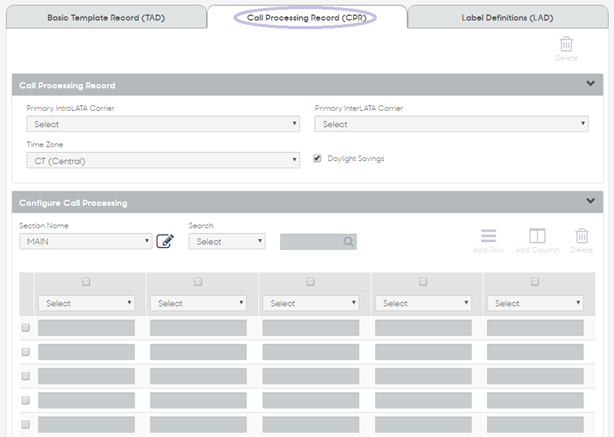This screenshot has width=614, height=437.
Task: Check second column header checkbox
Action: [198, 282]
